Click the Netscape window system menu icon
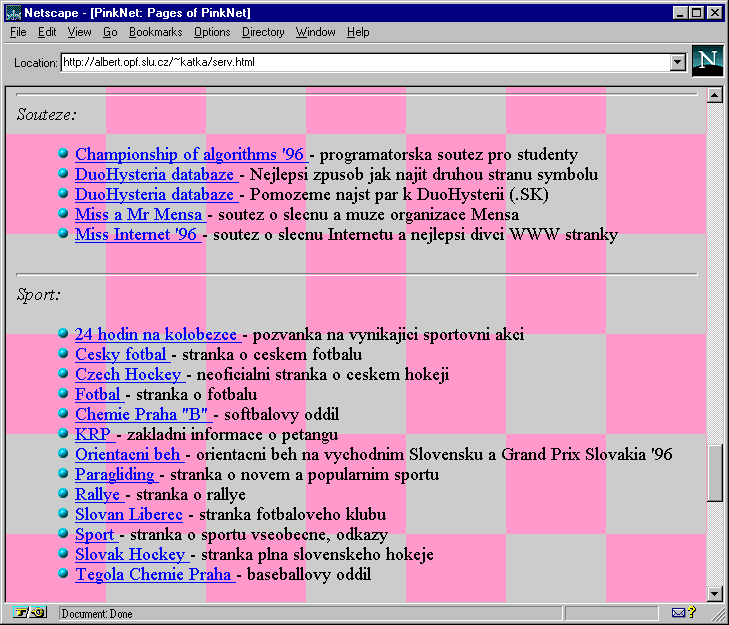 click(x=13, y=13)
